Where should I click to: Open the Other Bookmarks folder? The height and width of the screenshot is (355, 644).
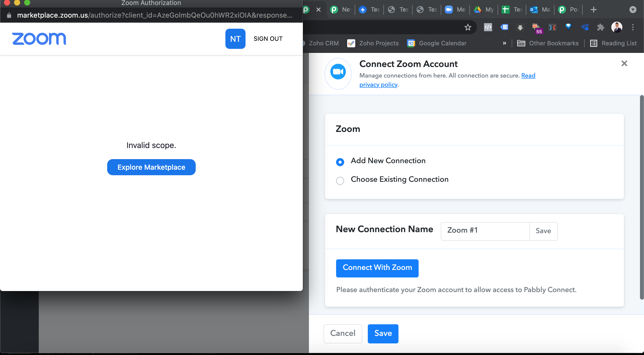click(x=548, y=43)
